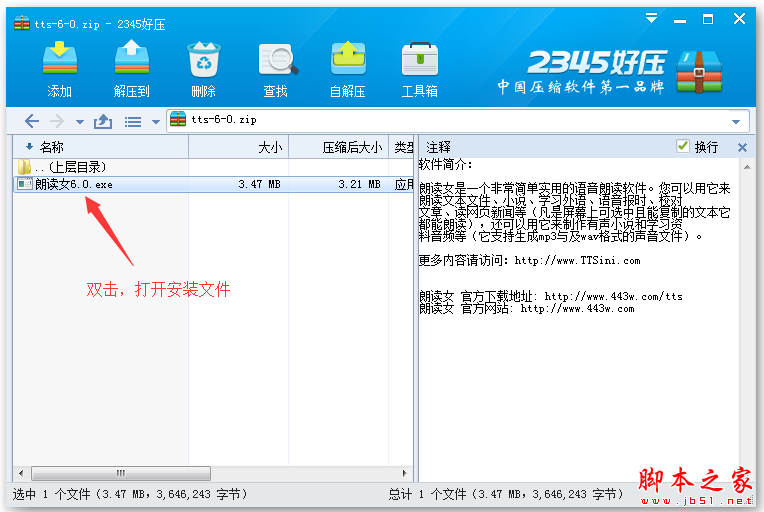Click the comment panel scroll up arrow
The width and height of the screenshot is (764, 512).
tap(747, 167)
